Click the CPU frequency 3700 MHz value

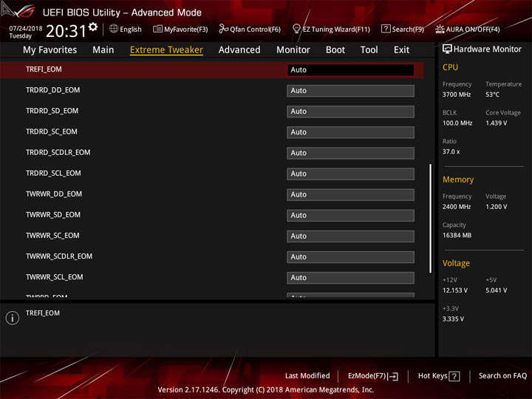(457, 95)
